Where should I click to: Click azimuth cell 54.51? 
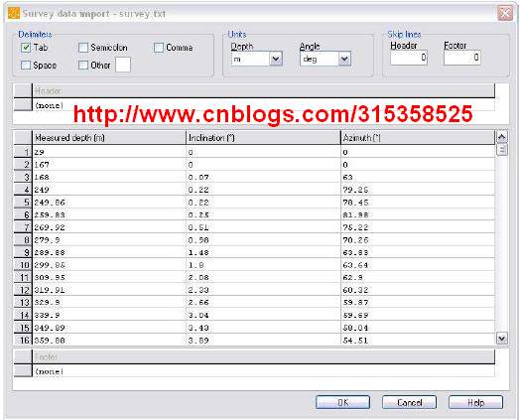click(418, 340)
